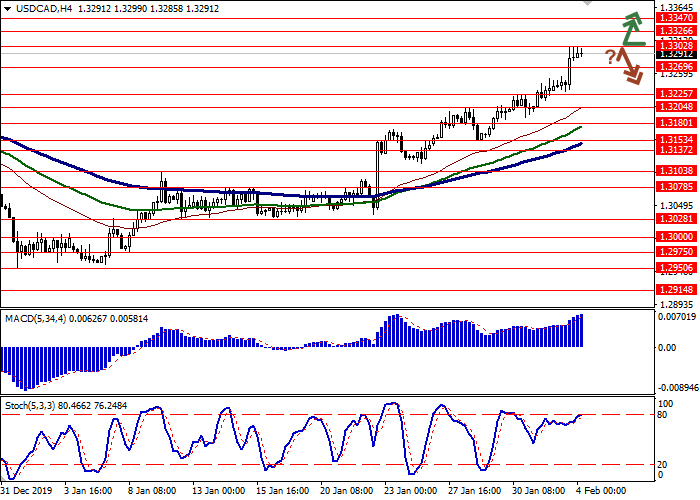The height and width of the screenshot is (500, 700).
Task: Select the 1.33470 price level label
Action: [x=677, y=18]
